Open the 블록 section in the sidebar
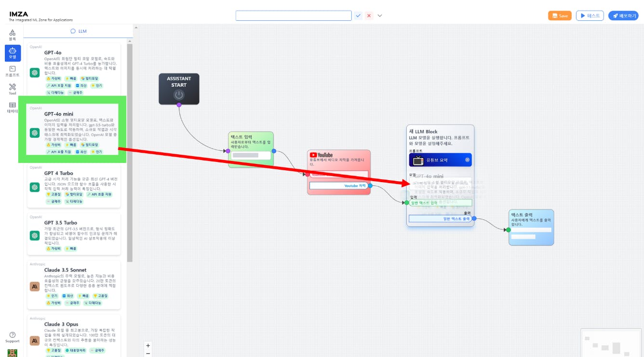This screenshot has width=644, height=357. point(13,35)
